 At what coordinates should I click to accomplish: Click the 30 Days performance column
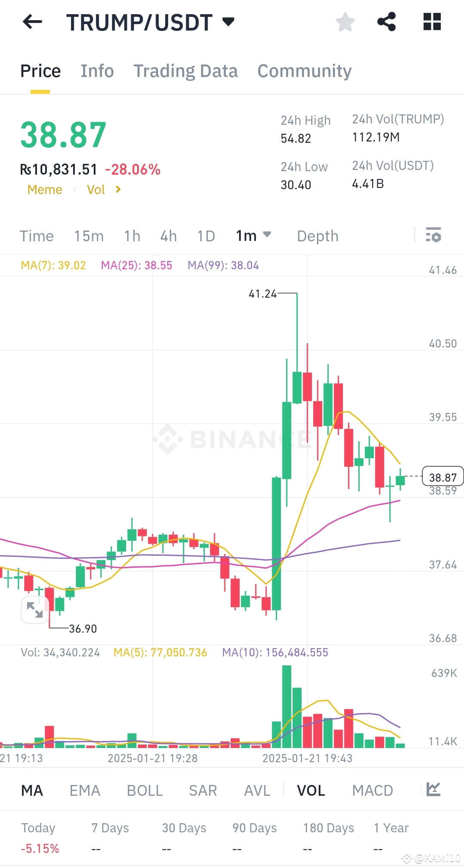tap(184, 838)
